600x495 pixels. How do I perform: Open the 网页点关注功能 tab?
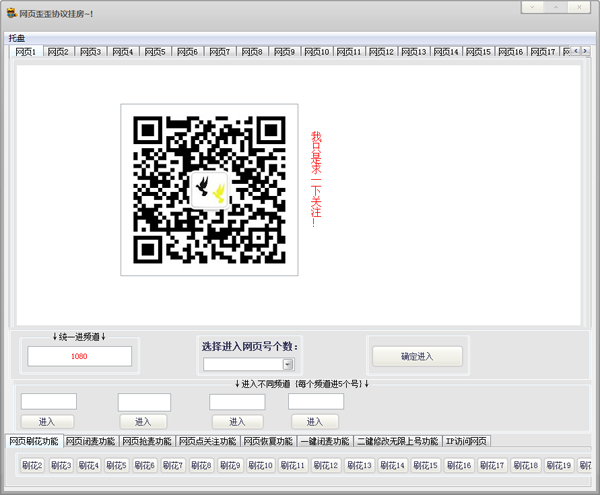tap(208, 441)
